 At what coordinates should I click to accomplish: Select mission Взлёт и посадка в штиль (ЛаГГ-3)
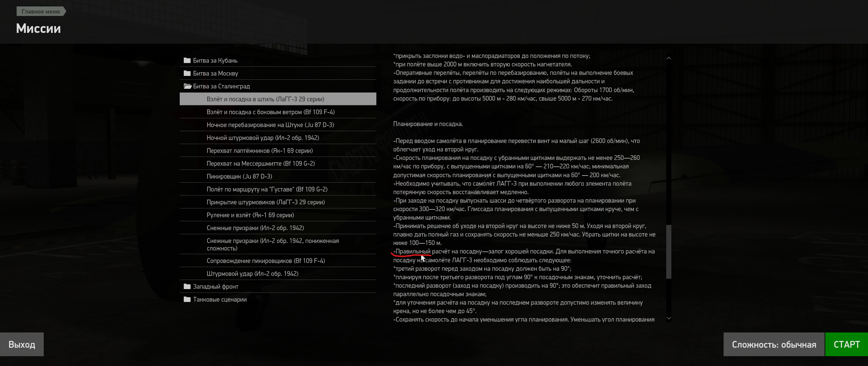(278, 99)
